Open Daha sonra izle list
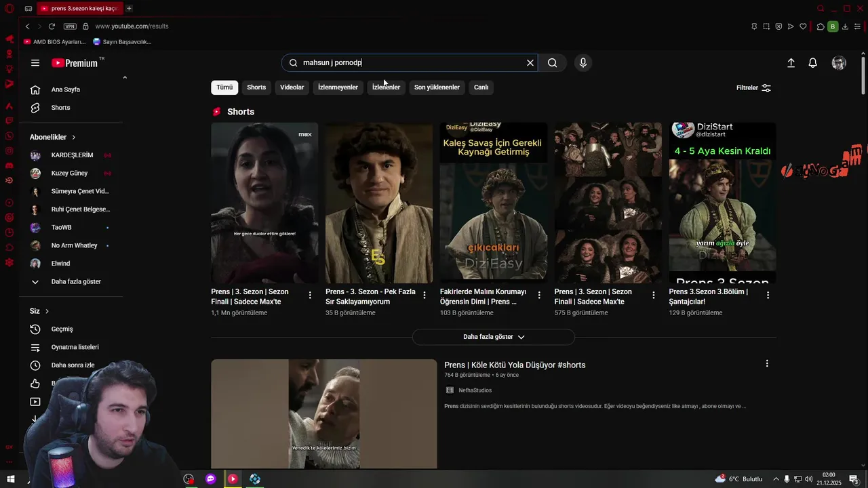Viewport: 868px width, 488px height. (x=71, y=365)
